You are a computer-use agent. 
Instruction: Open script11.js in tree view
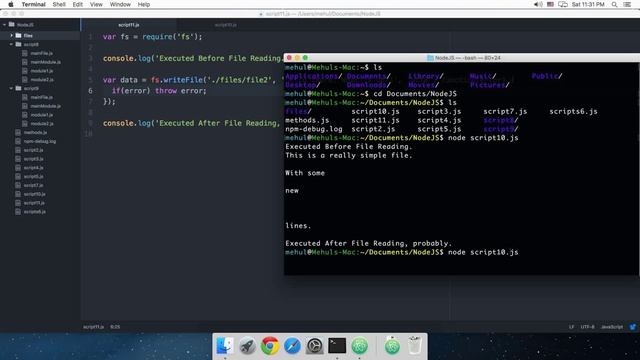(34, 203)
